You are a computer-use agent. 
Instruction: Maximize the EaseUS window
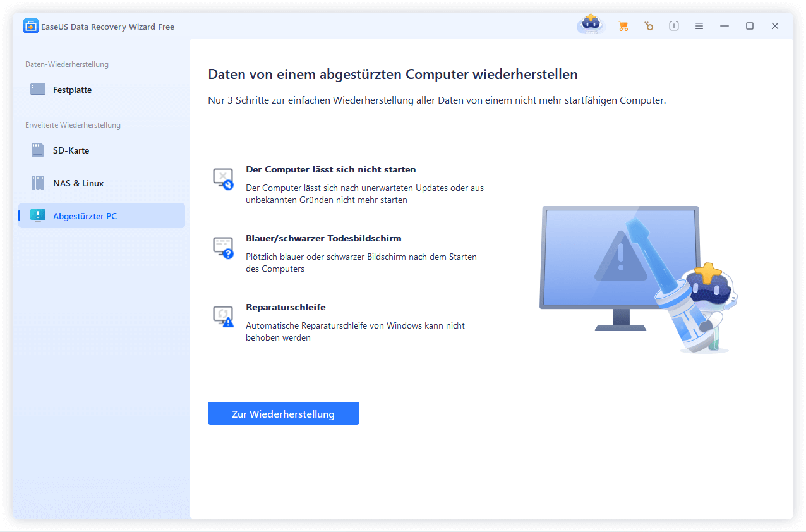click(750, 27)
